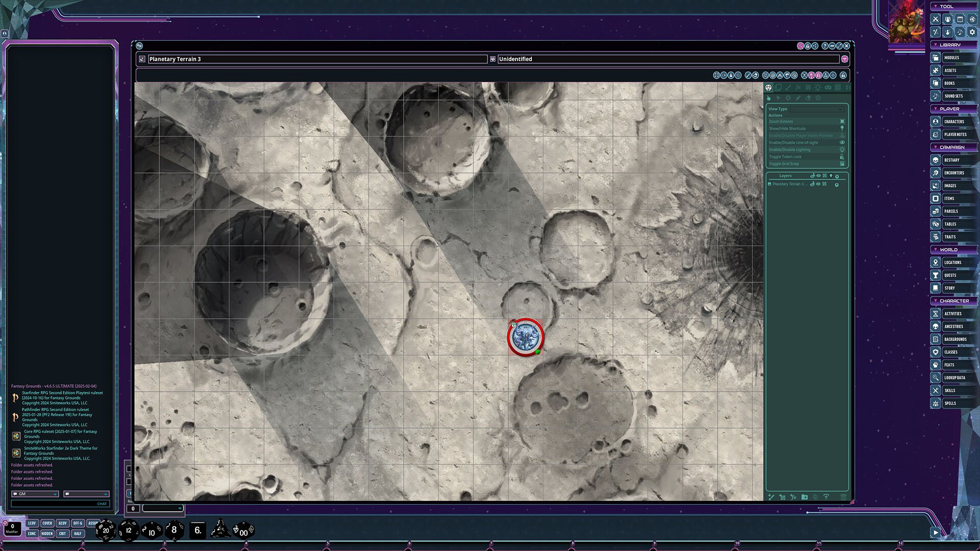Toggle visibility of the Planetary Terrain 3 layer
980x551 pixels.
click(819, 184)
